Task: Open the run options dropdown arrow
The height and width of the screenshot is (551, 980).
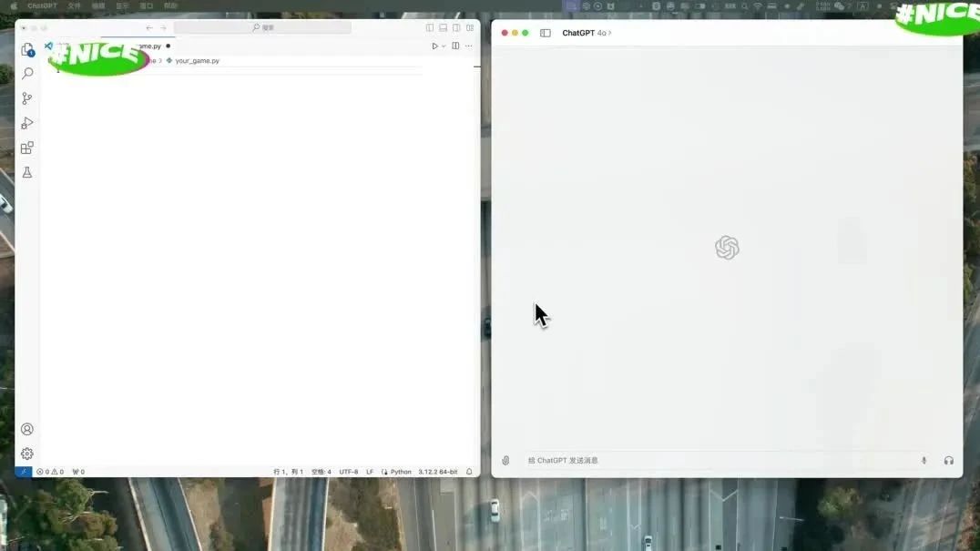Action: point(444,46)
